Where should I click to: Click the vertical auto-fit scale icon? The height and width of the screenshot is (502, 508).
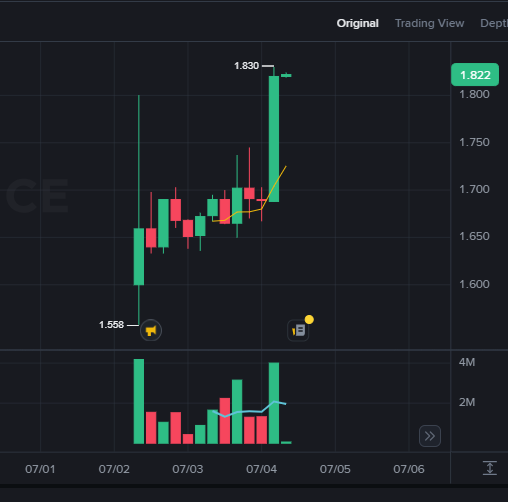pos(490,468)
